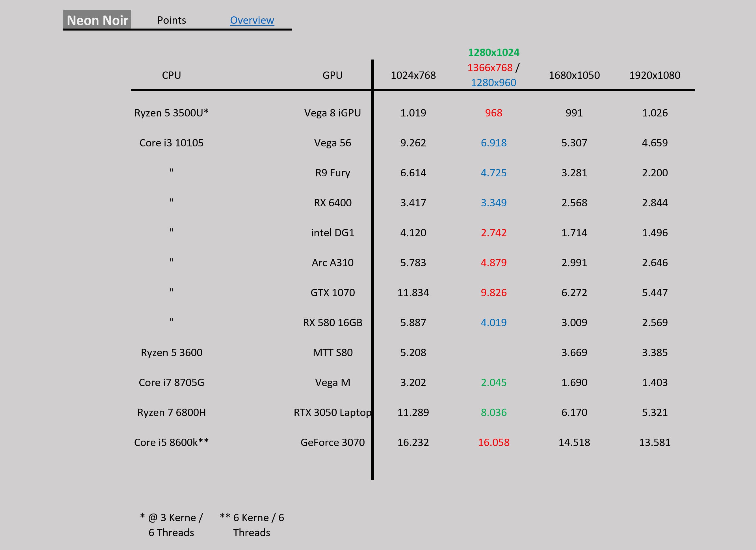Select the empty MTT S80 middle-resolution cell
This screenshot has width=756, height=550.
[493, 352]
